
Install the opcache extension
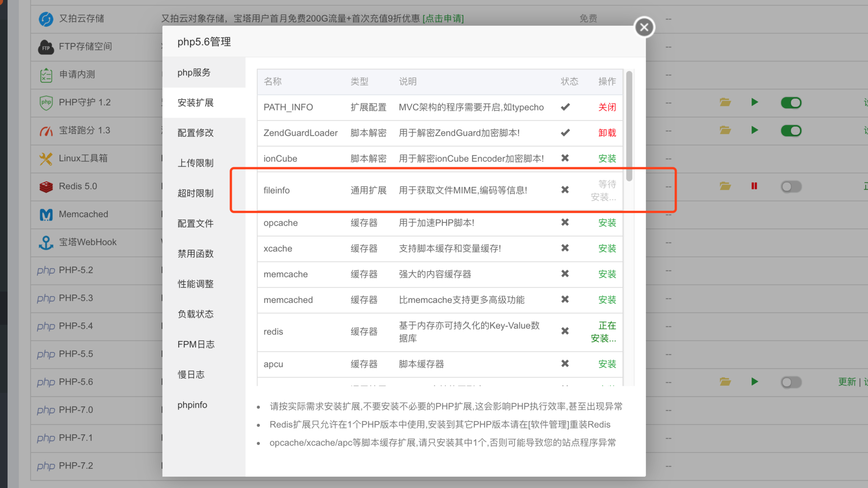click(x=607, y=223)
